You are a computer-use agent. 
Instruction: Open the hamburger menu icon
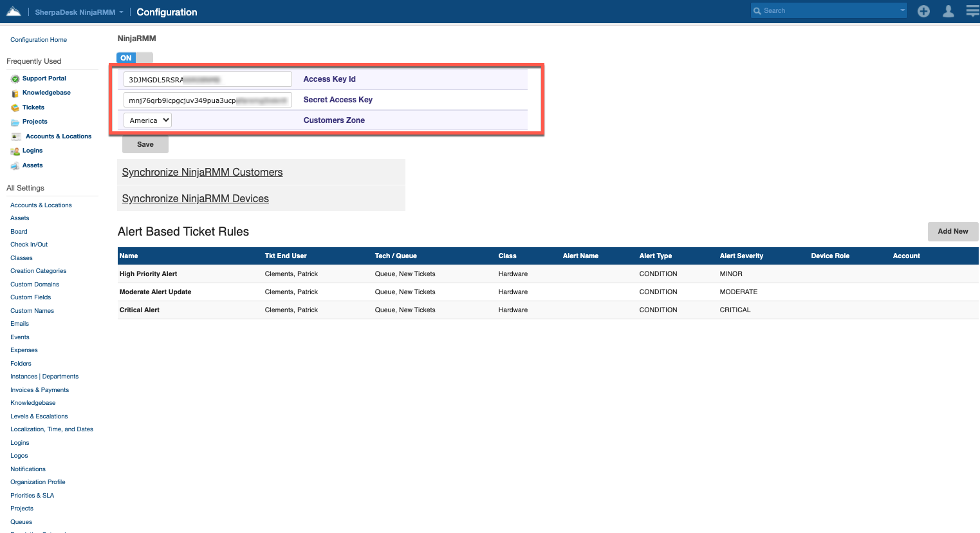972,11
